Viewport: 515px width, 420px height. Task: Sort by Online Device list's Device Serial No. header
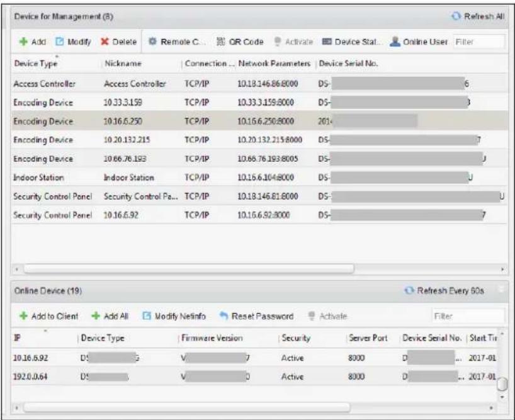(432, 338)
